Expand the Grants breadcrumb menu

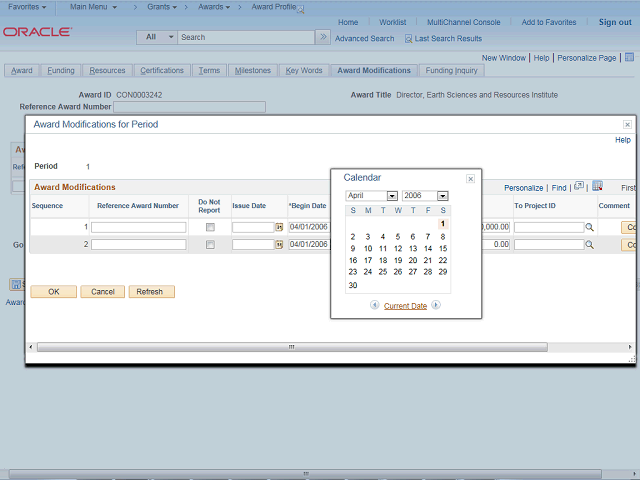click(162, 7)
